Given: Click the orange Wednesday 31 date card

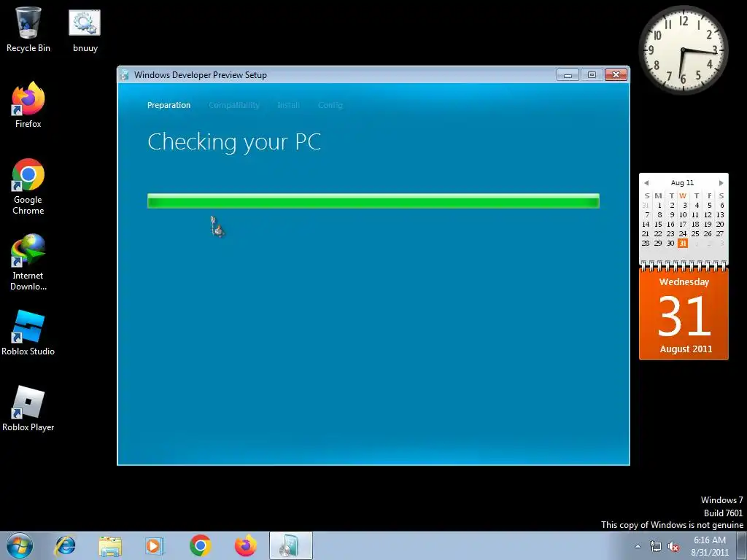Looking at the screenshot, I should tap(684, 314).
